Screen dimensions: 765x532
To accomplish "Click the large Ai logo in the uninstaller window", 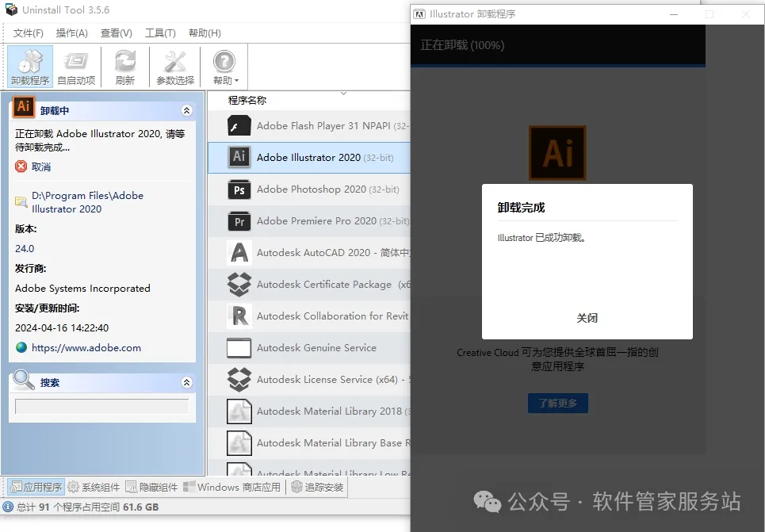I will 557,153.
